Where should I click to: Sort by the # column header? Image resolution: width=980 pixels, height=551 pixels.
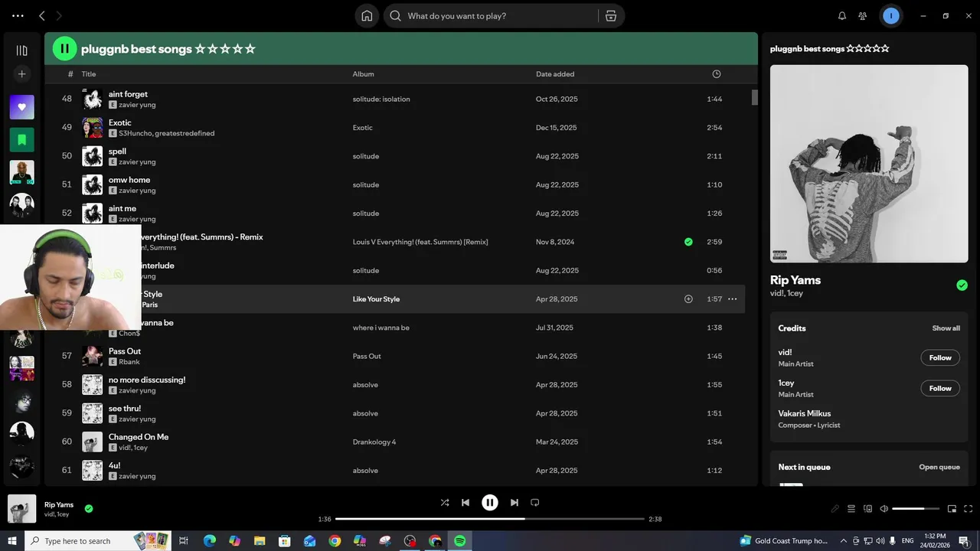click(x=70, y=74)
